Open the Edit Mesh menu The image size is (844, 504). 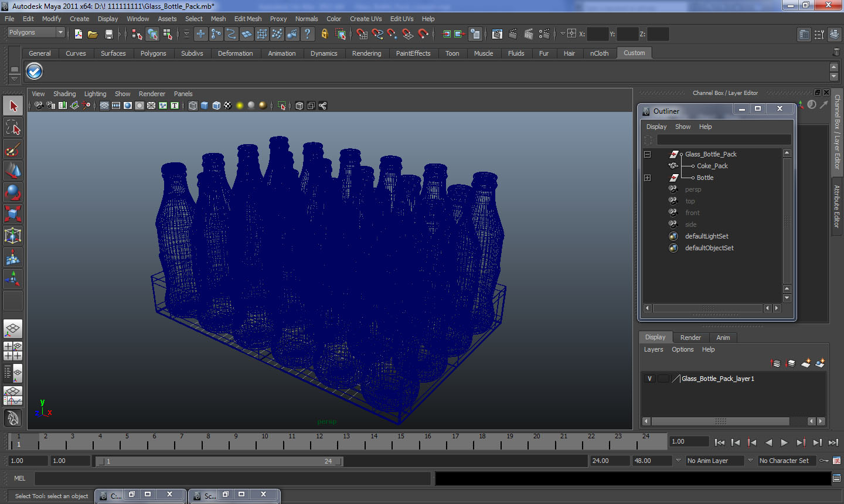[x=247, y=19]
